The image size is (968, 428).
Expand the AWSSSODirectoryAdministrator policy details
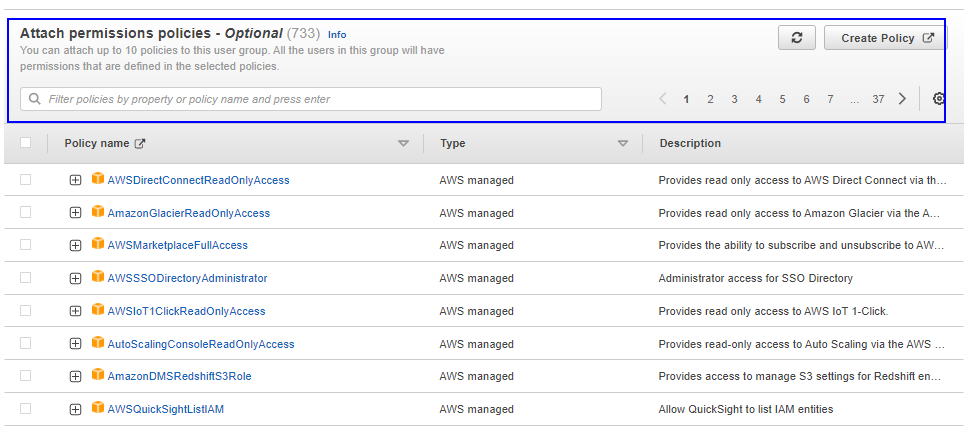[75, 279]
